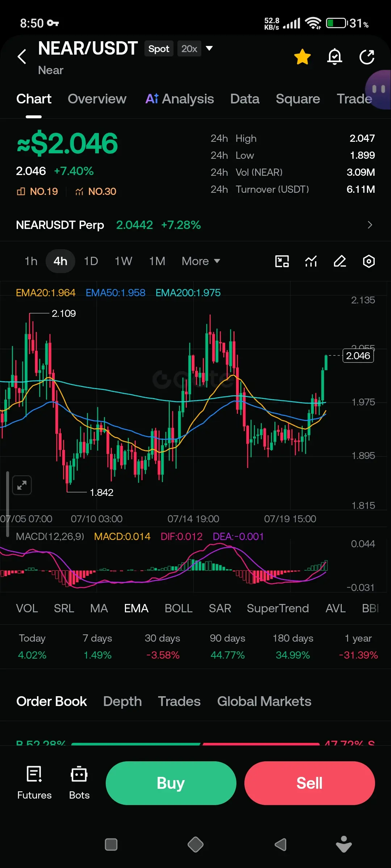Tap the back arrow icon
Image resolution: width=391 pixels, height=868 pixels.
click(x=22, y=56)
